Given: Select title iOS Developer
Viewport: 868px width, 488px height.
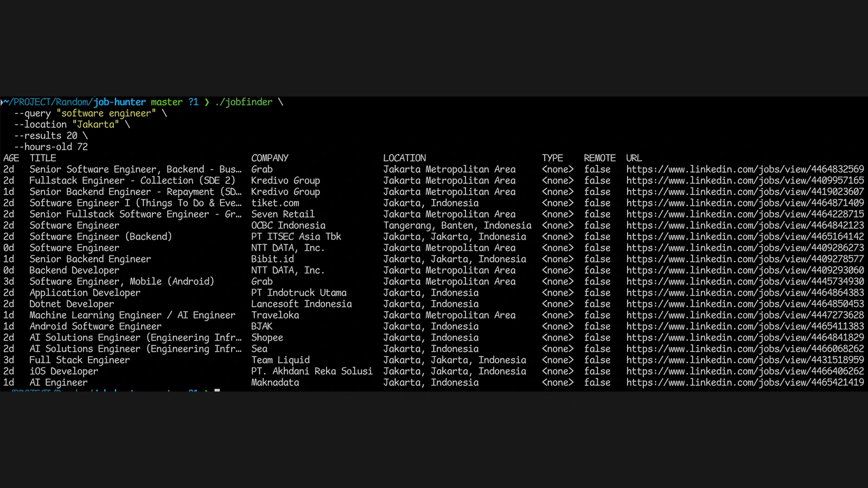Looking at the screenshot, I should (x=64, y=371).
